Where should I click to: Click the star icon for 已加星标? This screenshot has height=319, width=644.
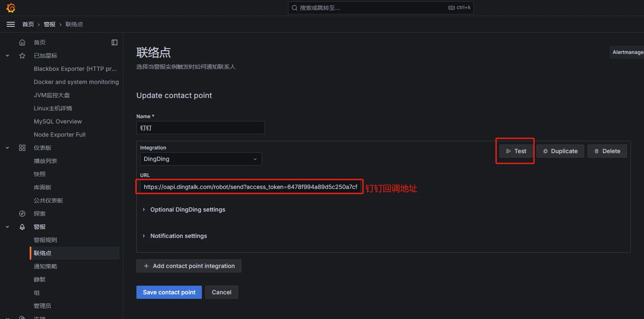point(22,56)
